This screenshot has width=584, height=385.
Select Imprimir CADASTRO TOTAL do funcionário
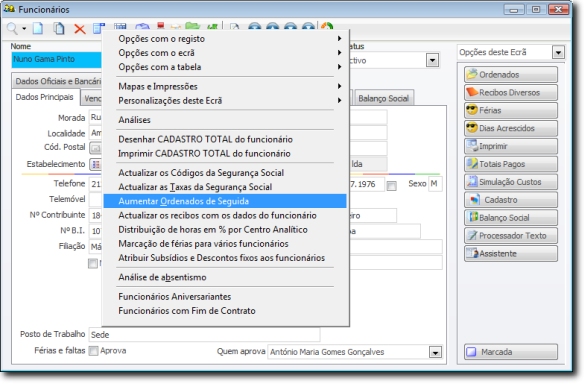[x=225, y=153]
